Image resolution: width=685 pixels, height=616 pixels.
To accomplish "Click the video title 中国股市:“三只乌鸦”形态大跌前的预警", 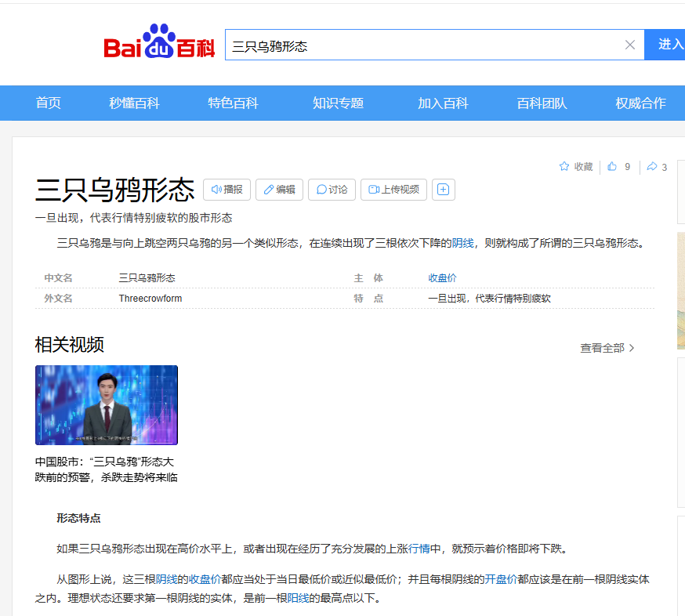I will click(x=107, y=469).
